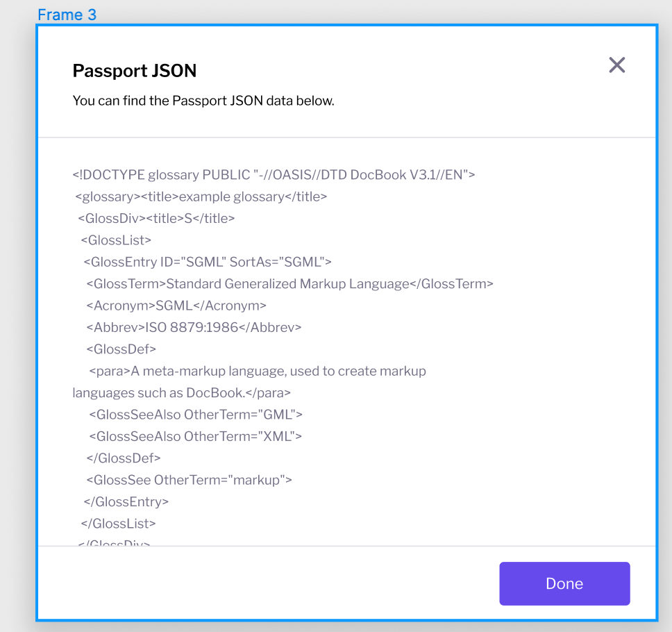
Task: Select the DOCTYPE declaration line
Action: (x=274, y=174)
